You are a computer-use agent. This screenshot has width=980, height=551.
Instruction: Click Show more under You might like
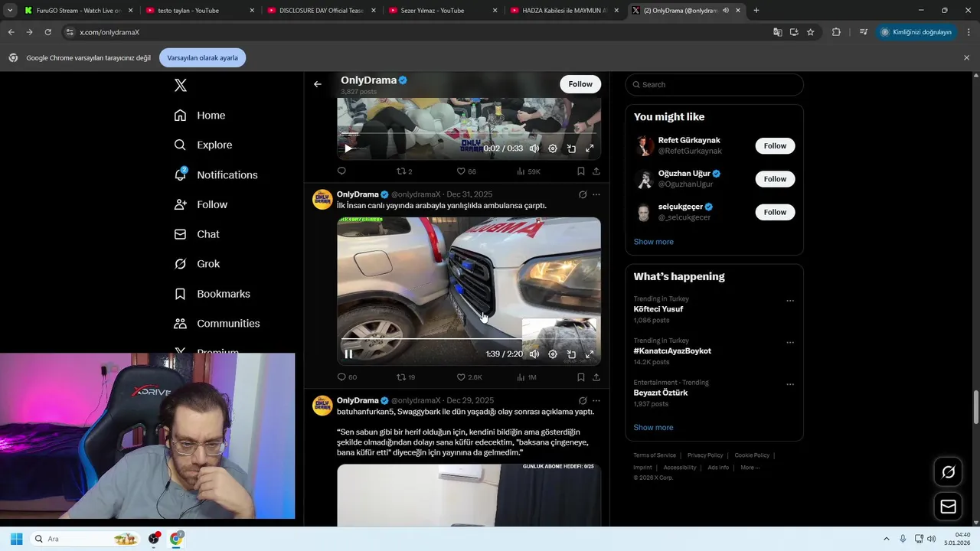[654, 242]
